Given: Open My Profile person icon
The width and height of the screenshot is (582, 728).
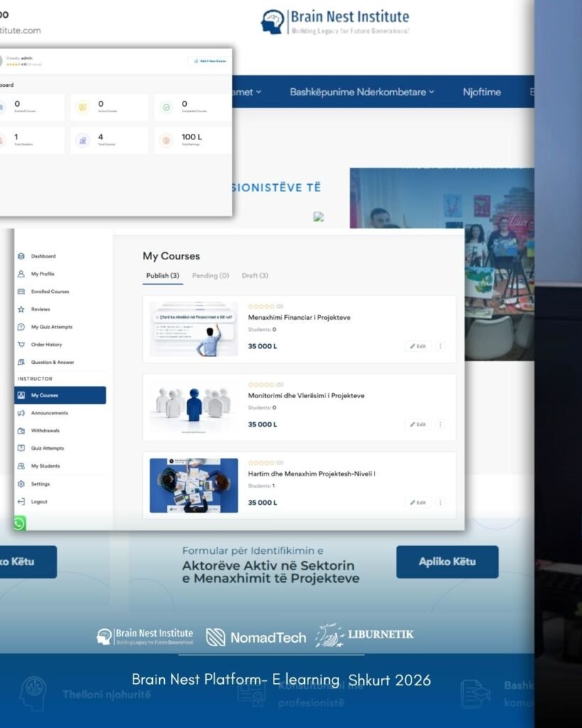Looking at the screenshot, I should (x=21, y=274).
